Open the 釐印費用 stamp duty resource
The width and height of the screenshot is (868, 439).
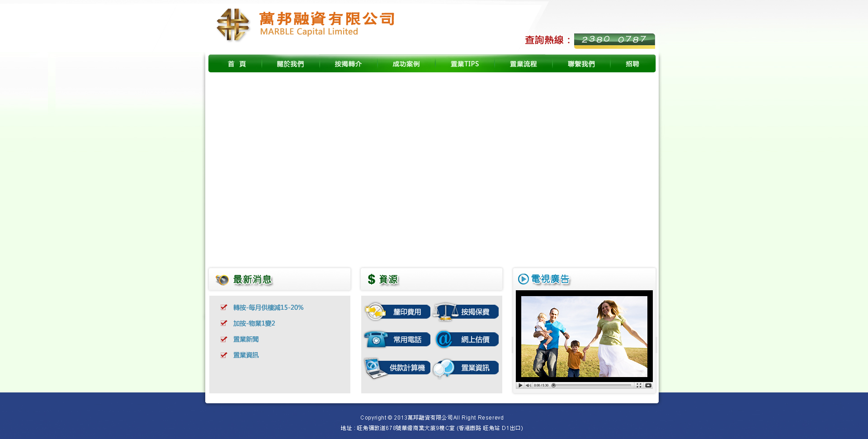point(398,312)
